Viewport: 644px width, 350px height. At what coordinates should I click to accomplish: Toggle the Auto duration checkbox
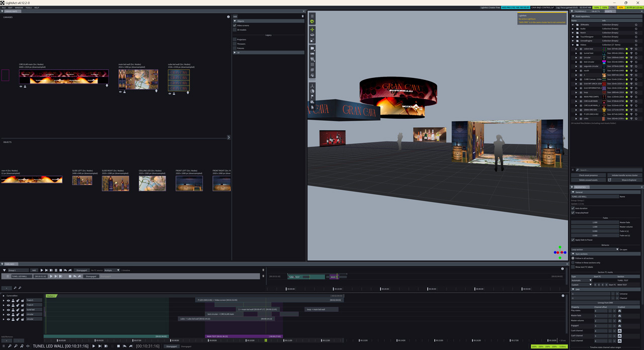(573, 208)
